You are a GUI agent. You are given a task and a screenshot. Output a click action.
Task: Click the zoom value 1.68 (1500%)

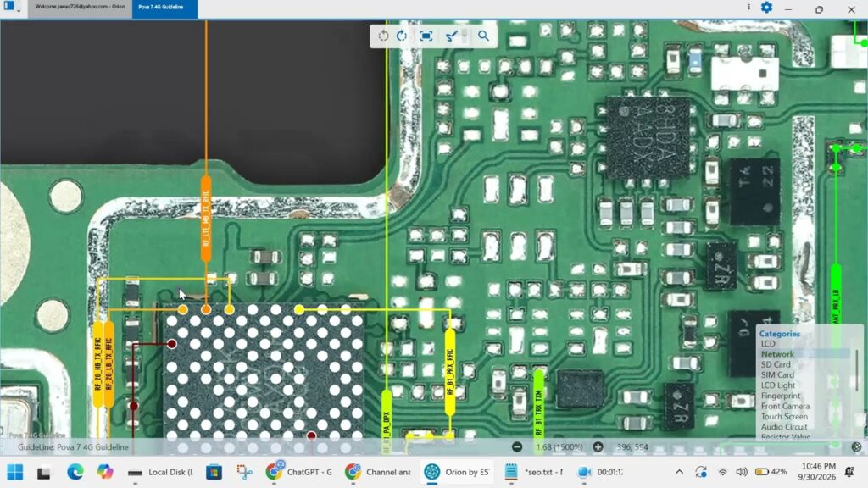point(559,447)
